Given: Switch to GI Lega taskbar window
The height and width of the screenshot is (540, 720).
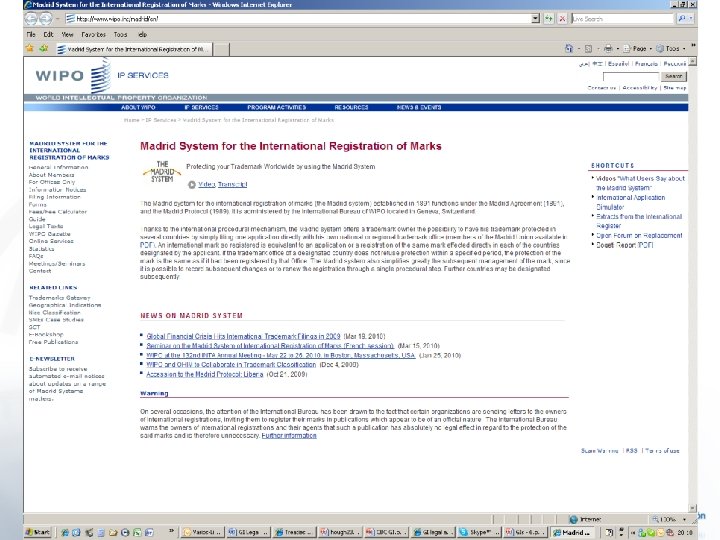Looking at the screenshot, I should (x=248, y=532).
